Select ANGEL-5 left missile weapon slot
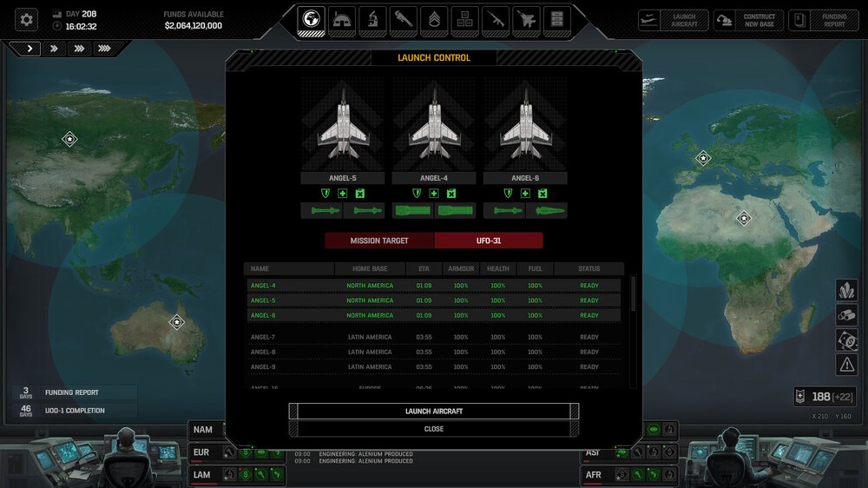The image size is (868, 488). click(322, 210)
